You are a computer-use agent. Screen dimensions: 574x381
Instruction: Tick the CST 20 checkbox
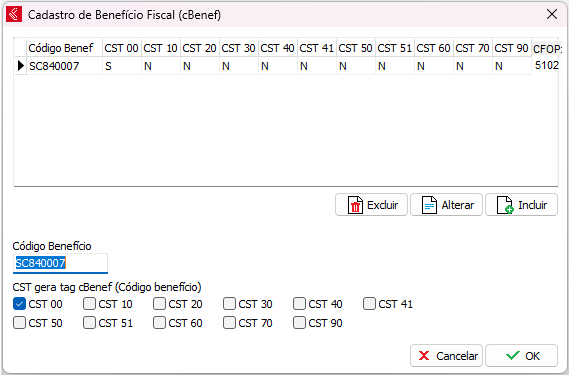pyautogui.click(x=159, y=304)
